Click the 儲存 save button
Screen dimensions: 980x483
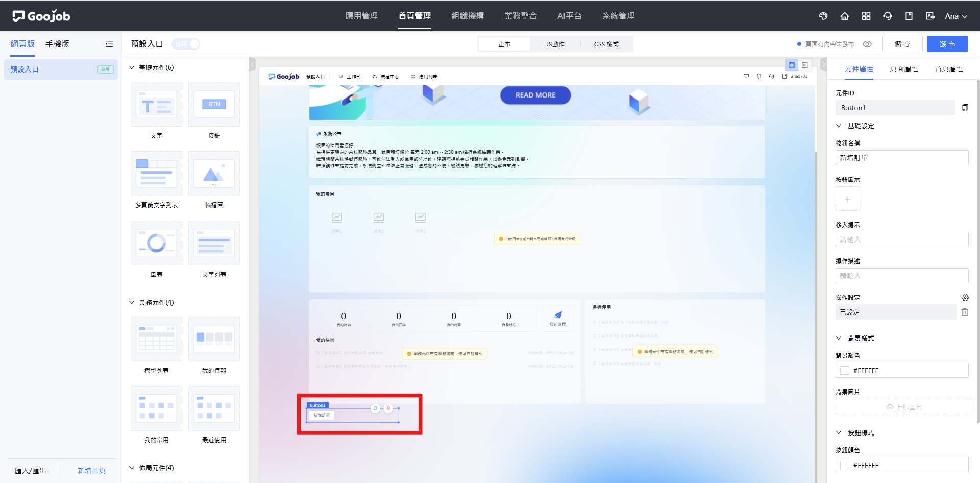pos(902,44)
